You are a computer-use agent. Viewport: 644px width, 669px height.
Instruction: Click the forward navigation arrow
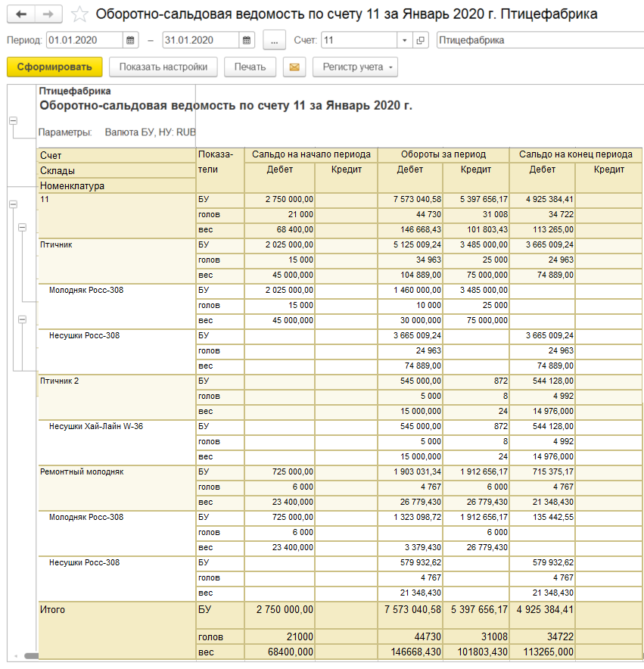[48, 14]
